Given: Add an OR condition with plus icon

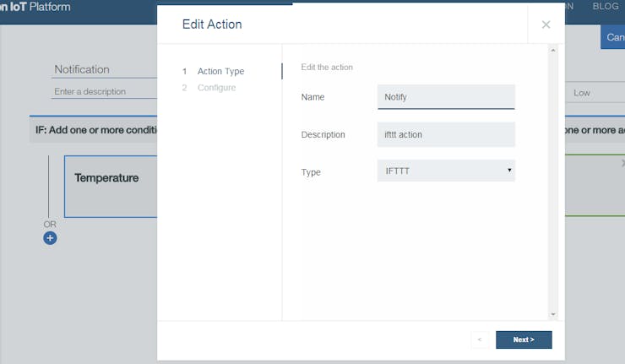Looking at the screenshot, I should tap(50, 238).
